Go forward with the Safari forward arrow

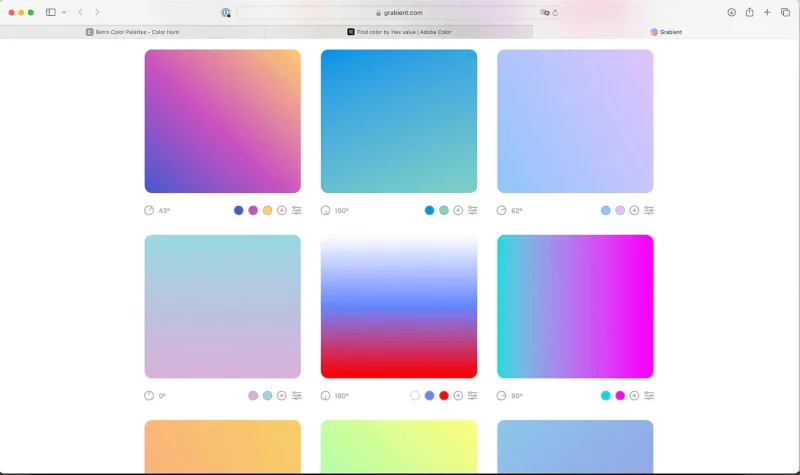coord(97,12)
